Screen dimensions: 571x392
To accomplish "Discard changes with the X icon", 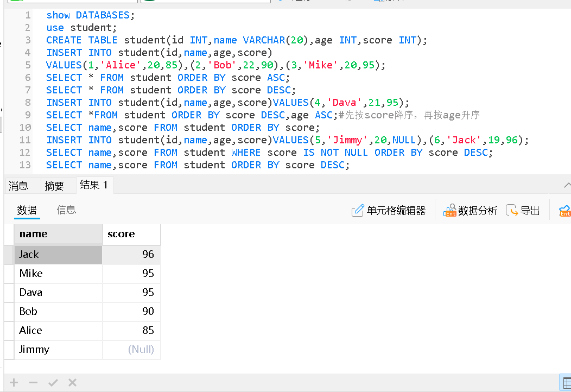I will 73,383.
